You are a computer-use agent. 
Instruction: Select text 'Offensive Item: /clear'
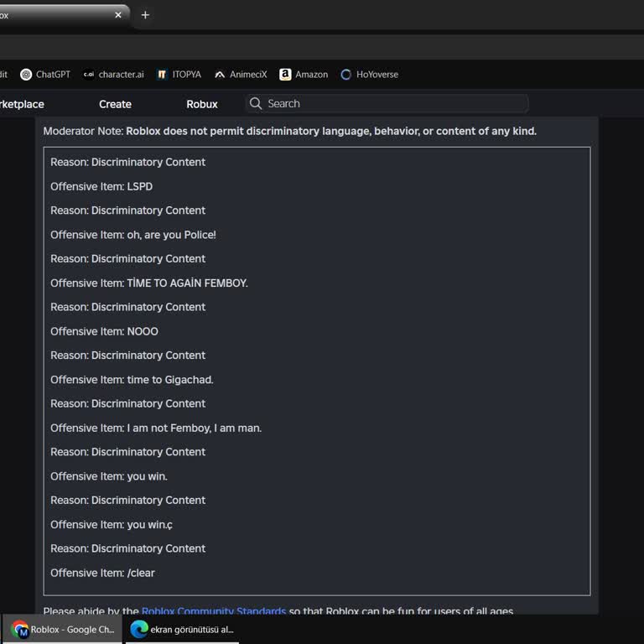click(102, 573)
